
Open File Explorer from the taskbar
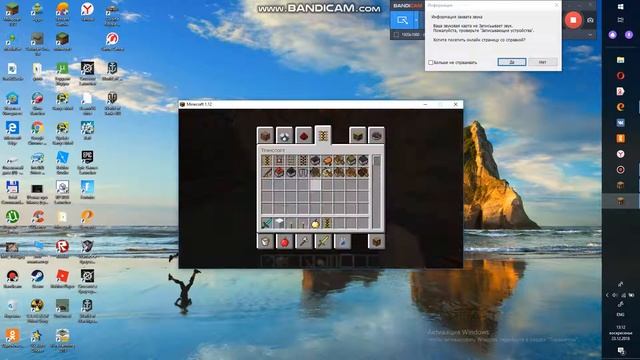tap(621, 60)
